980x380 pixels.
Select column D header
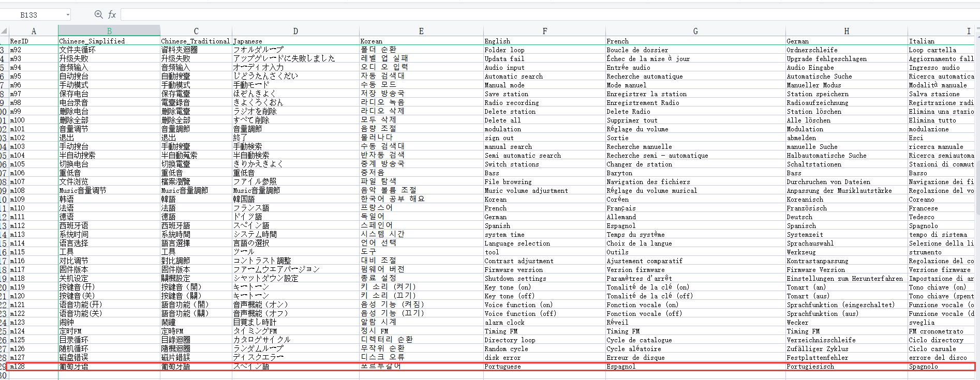295,31
